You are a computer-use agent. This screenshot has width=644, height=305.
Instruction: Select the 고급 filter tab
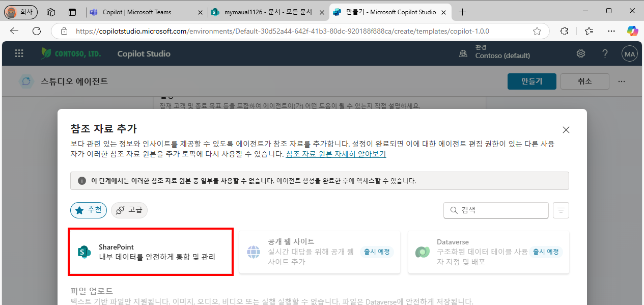[x=129, y=210]
